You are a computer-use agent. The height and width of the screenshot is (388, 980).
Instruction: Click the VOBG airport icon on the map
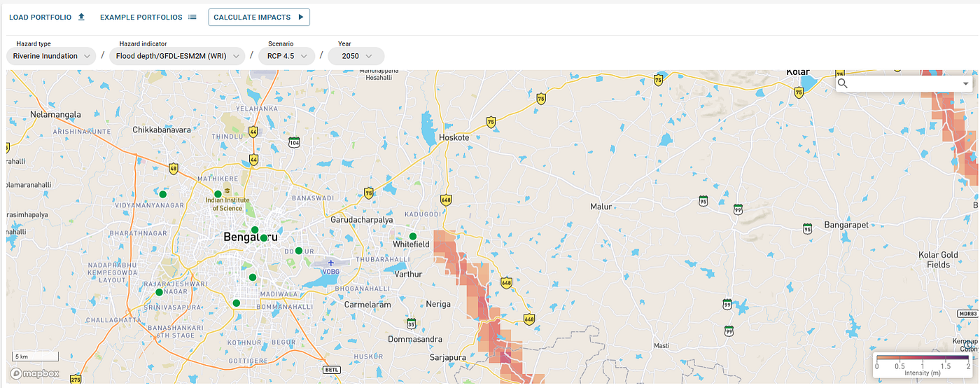coord(331,263)
